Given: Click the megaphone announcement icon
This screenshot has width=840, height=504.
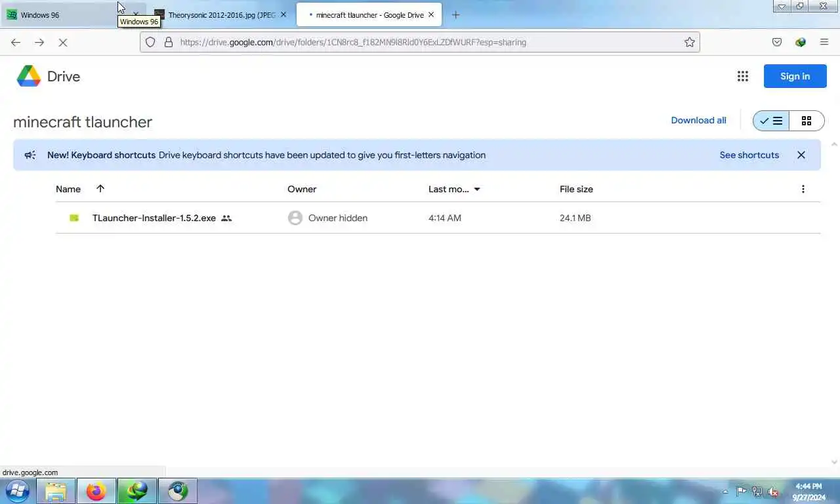Looking at the screenshot, I should pyautogui.click(x=30, y=155).
